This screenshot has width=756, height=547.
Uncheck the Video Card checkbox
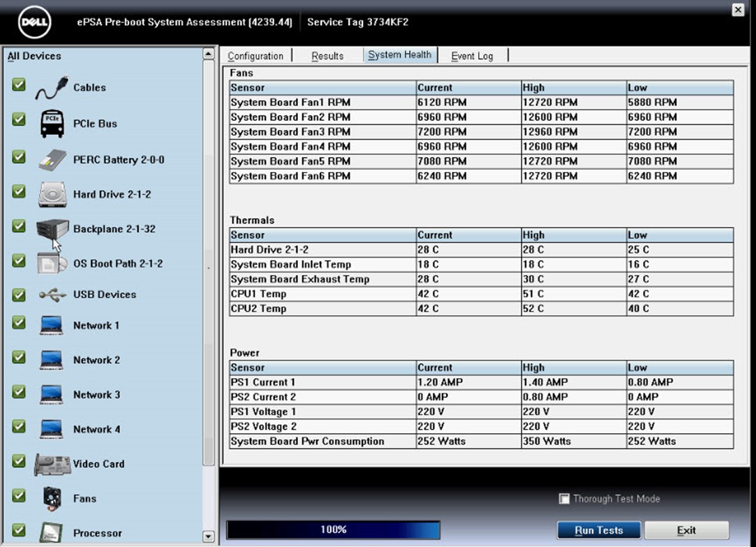(x=19, y=461)
